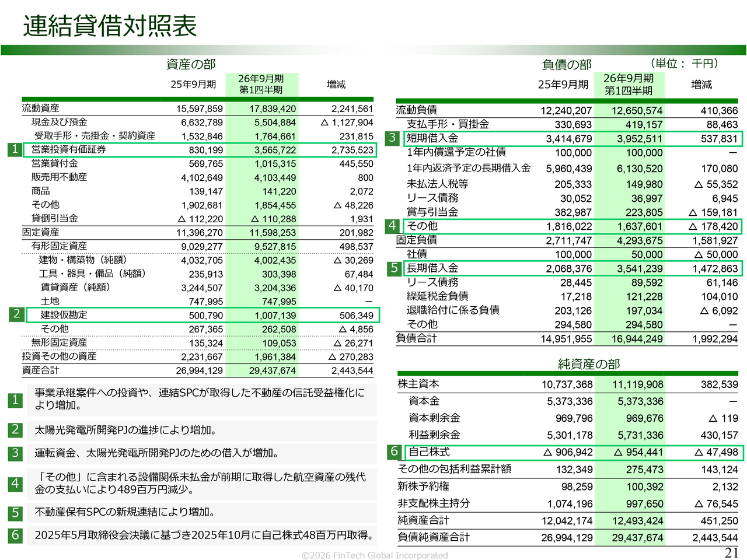Click footnote badge 4 next to 設備関係未払金 note
This screenshot has height=560, width=747.
coord(15,484)
